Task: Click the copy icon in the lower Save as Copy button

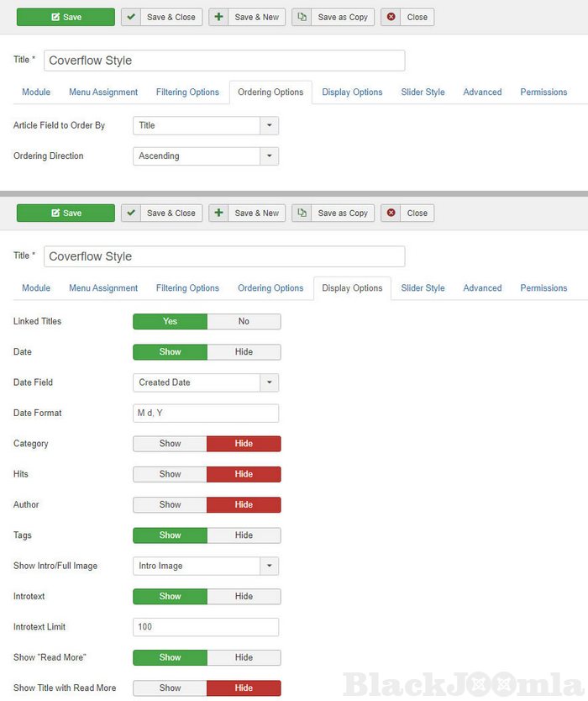Action: (302, 213)
